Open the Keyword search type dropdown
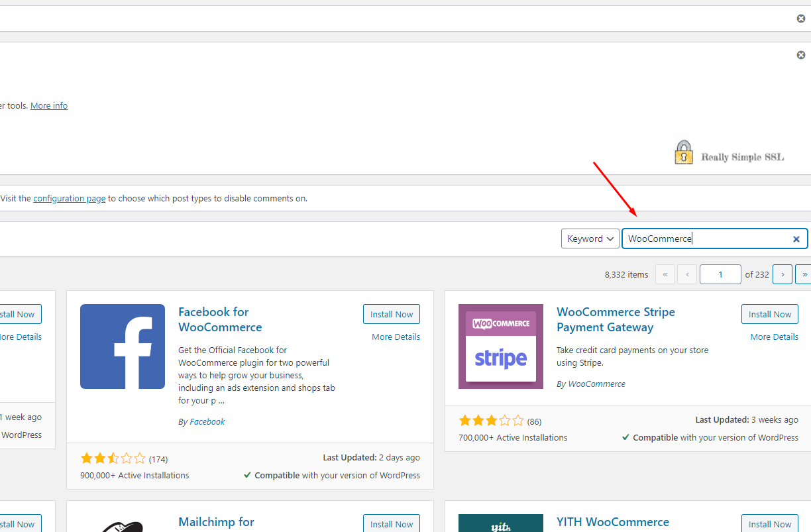The height and width of the screenshot is (532, 811). tap(590, 239)
